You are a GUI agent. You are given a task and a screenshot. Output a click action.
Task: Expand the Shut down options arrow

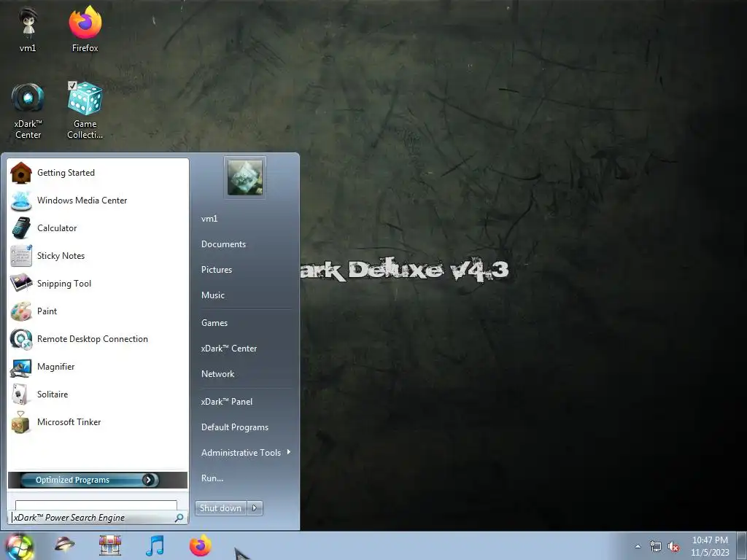(255, 508)
